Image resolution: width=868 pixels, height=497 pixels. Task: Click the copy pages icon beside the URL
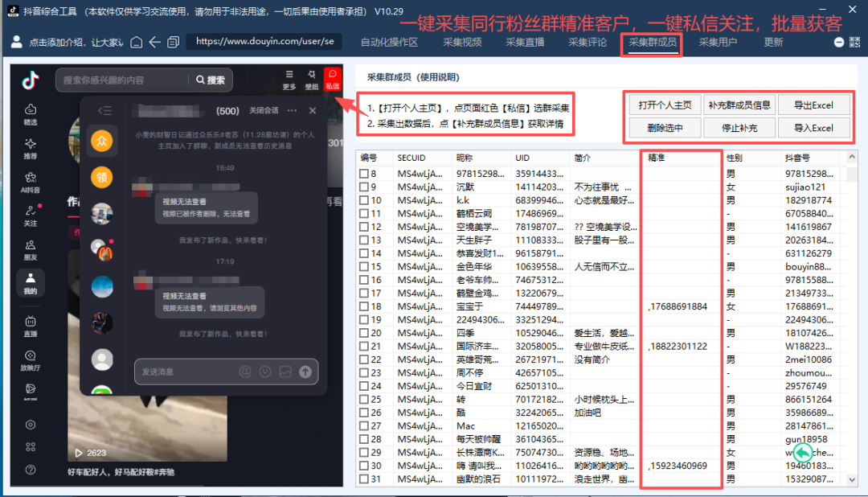pyautogui.click(x=174, y=42)
